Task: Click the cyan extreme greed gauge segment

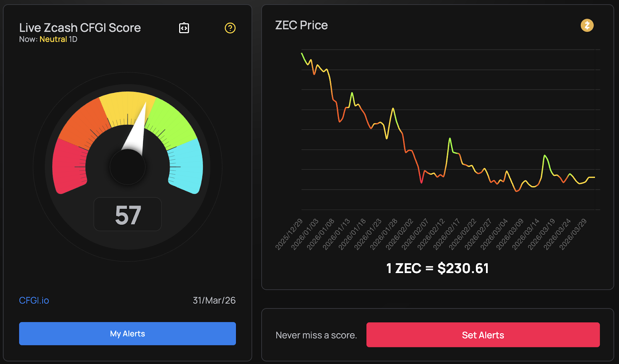Action: click(188, 166)
